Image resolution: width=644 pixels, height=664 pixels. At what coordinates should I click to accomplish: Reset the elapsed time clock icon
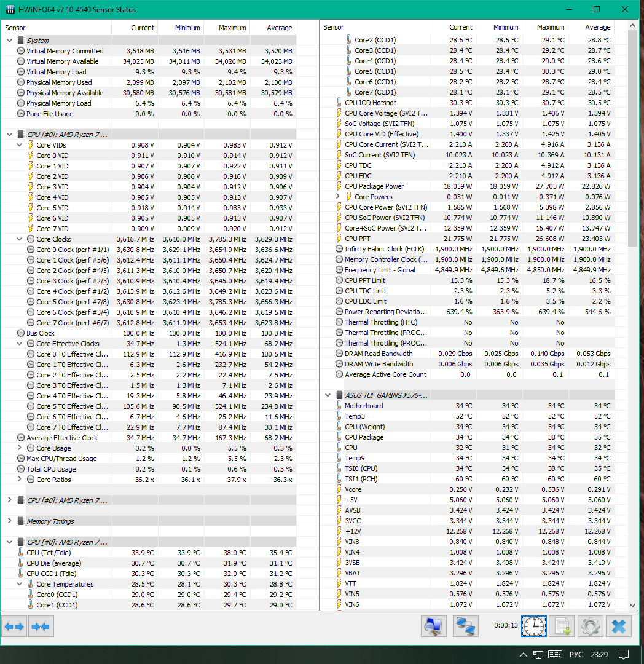pyautogui.click(x=534, y=626)
